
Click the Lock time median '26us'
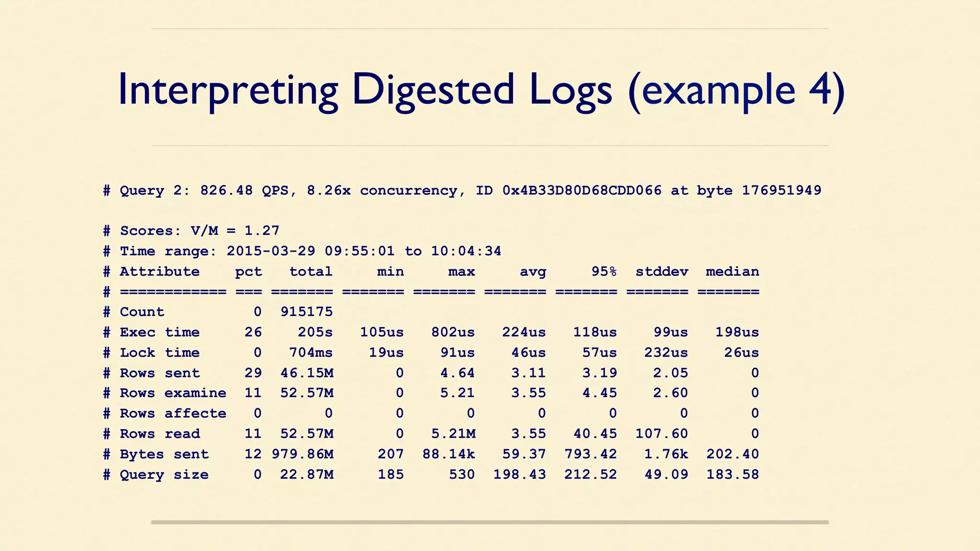click(741, 353)
